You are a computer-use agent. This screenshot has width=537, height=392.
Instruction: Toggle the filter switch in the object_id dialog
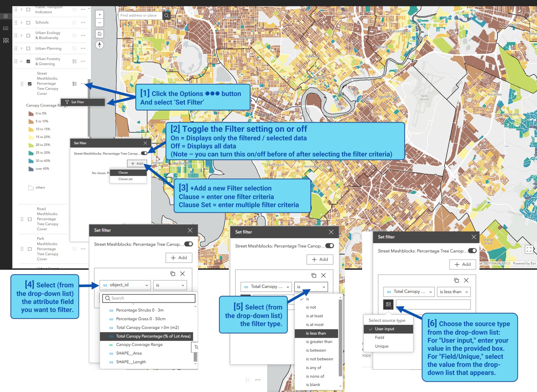189,244
